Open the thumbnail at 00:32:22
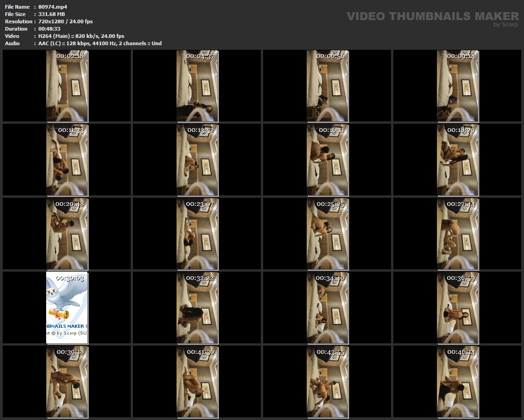The image size is (524, 420). click(197, 308)
